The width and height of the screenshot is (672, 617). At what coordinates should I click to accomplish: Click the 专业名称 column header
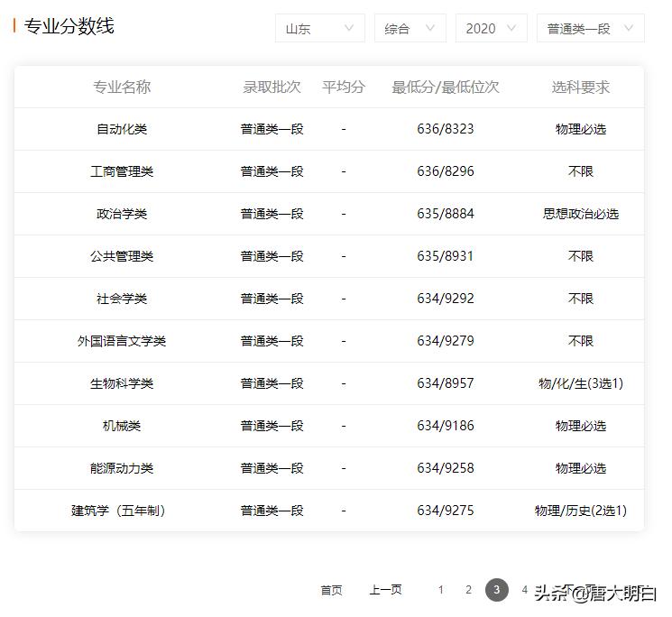[x=122, y=87]
